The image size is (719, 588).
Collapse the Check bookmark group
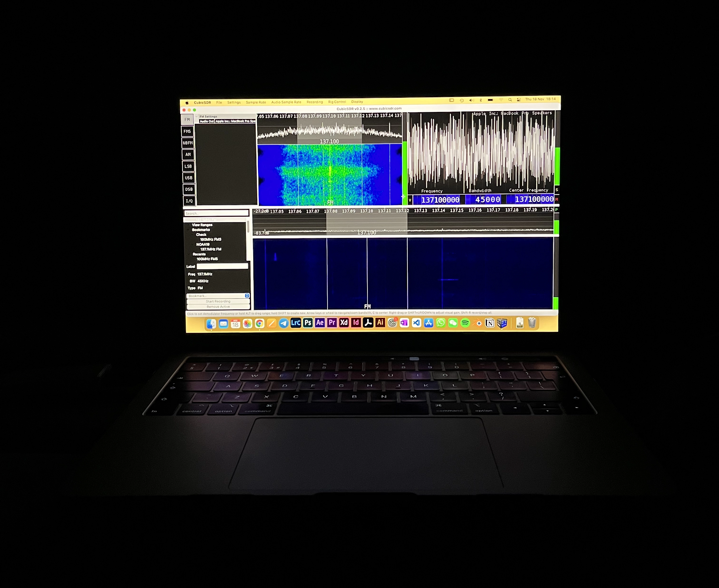pyautogui.click(x=192, y=235)
